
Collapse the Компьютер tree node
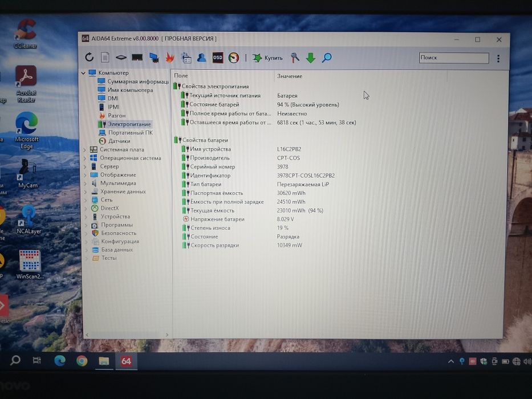(x=83, y=73)
